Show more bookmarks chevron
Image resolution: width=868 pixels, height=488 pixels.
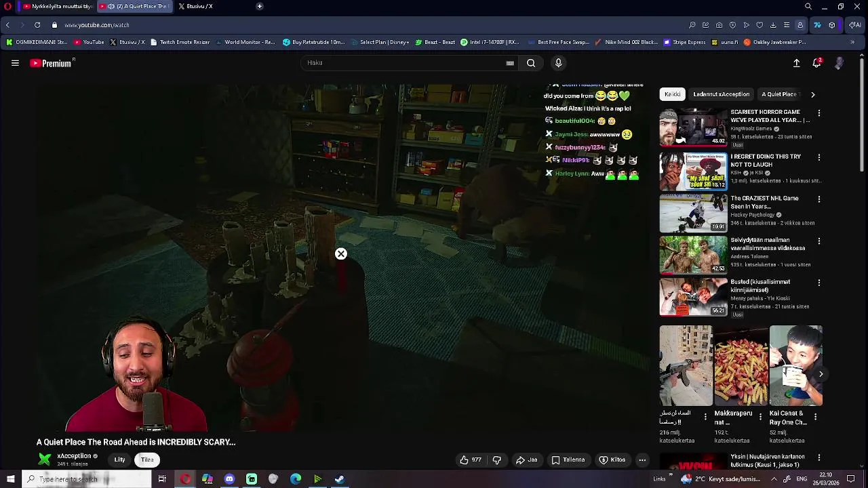pyautogui.click(x=852, y=42)
